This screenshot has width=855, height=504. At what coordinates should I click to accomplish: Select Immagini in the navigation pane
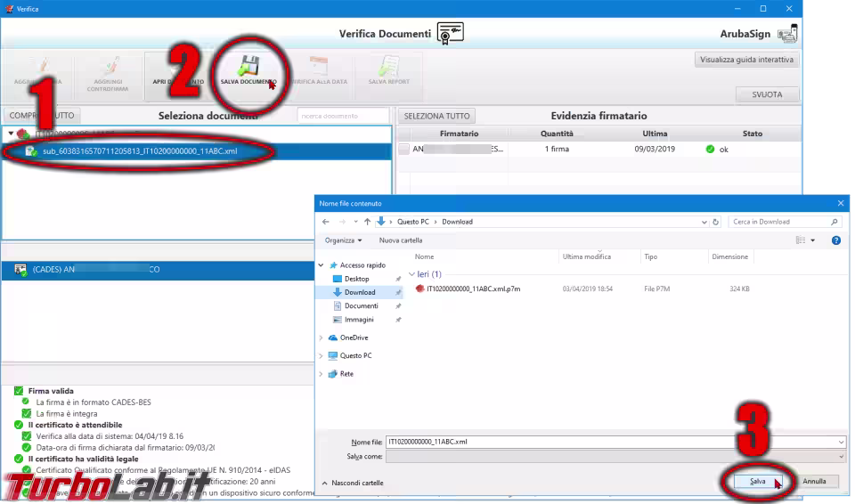point(359,320)
